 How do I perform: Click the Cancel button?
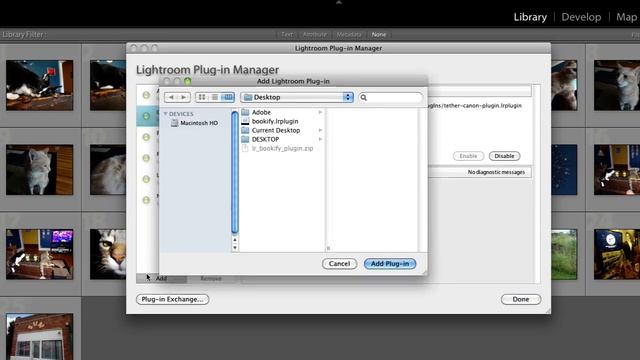[x=340, y=264]
